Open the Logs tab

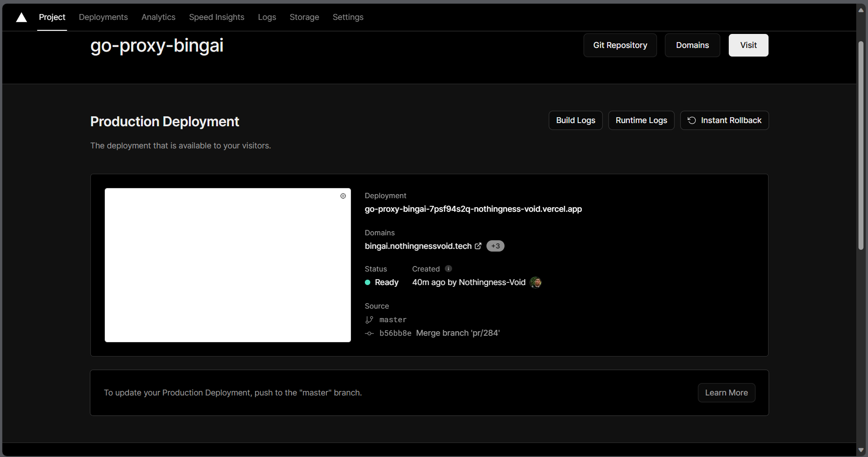click(267, 17)
